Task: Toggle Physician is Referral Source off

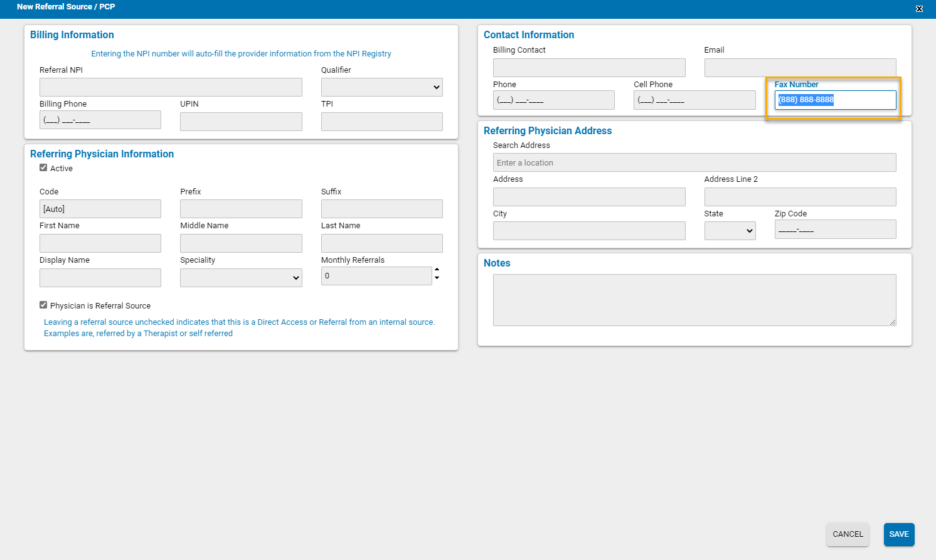Action: coord(43,305)
